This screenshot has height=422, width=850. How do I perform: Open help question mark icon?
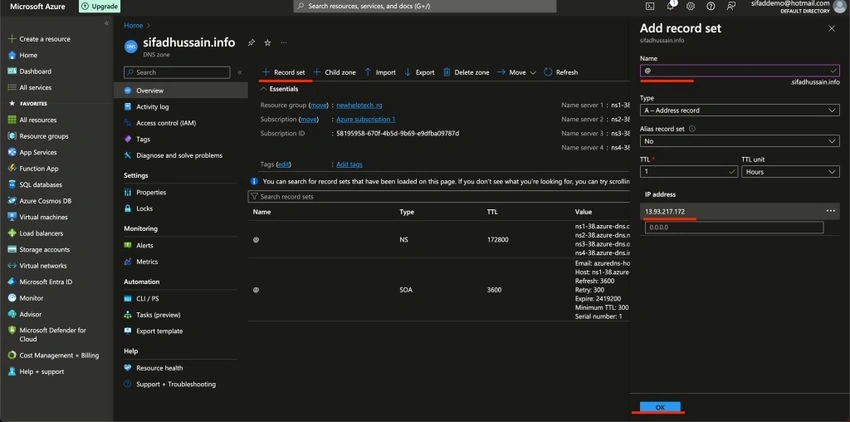711,6
